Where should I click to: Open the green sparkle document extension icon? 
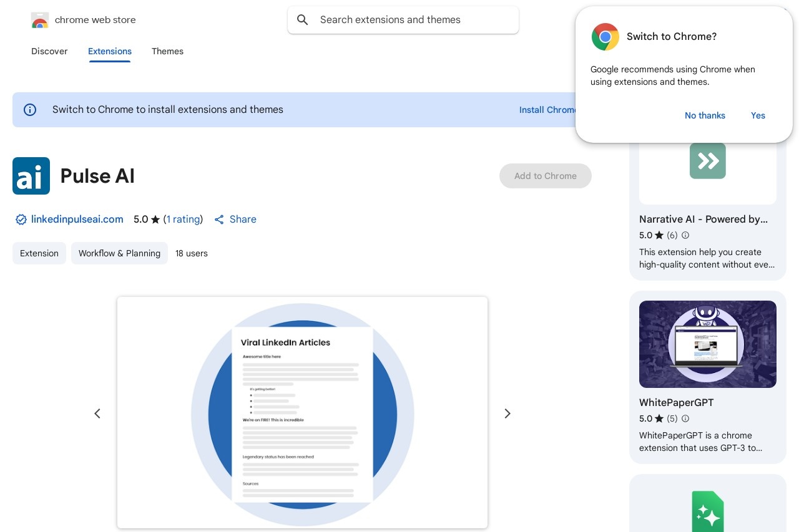point(708,511)
